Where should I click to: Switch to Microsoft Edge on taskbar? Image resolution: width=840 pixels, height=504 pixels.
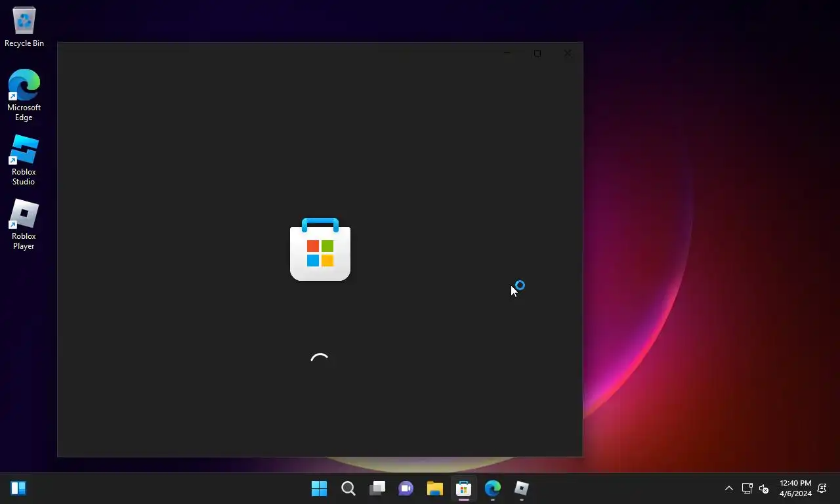point(493,488)
